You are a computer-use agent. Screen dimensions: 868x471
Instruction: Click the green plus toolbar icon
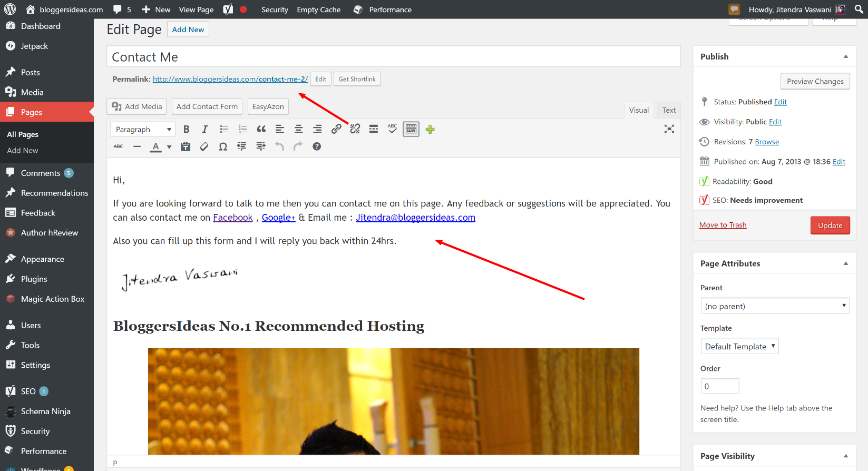point(430,130)
